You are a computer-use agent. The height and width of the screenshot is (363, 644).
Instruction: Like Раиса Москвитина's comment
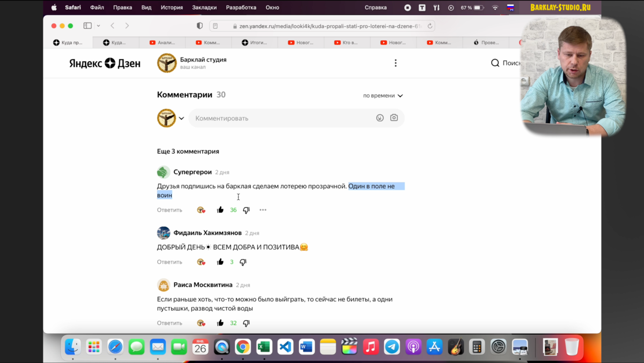[x=220, y=323]
